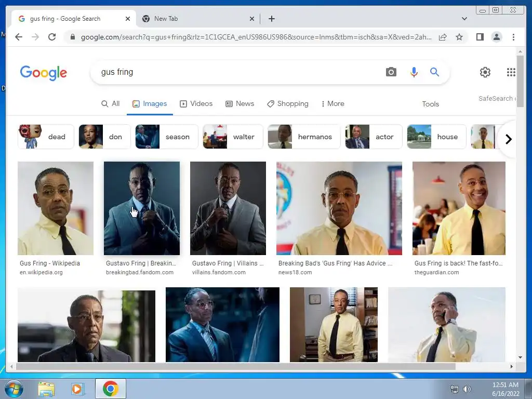Open 'Gus Fring is back!' title link
The image size is (532, 399).
point(458,263)
